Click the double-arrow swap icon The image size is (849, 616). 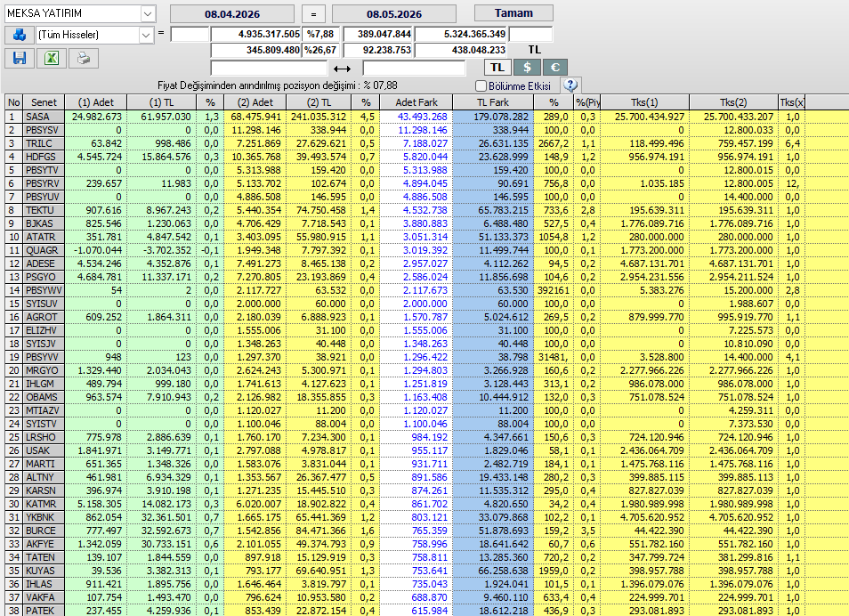[x=343, y=69]
